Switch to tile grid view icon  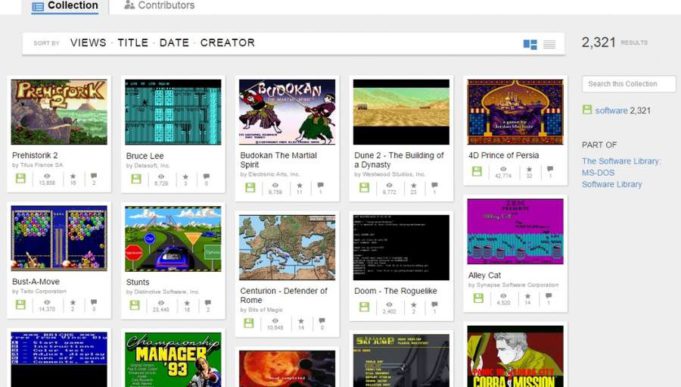click(x=530, y=44)
